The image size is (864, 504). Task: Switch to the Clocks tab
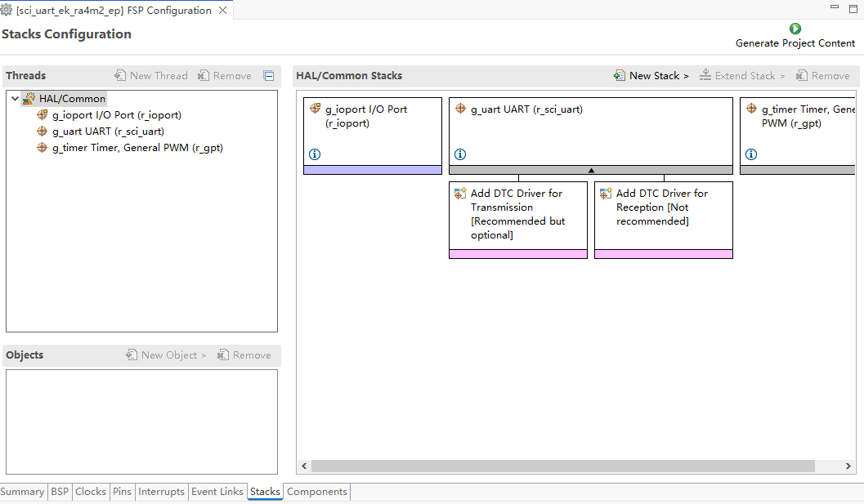(x=91, y=491)
